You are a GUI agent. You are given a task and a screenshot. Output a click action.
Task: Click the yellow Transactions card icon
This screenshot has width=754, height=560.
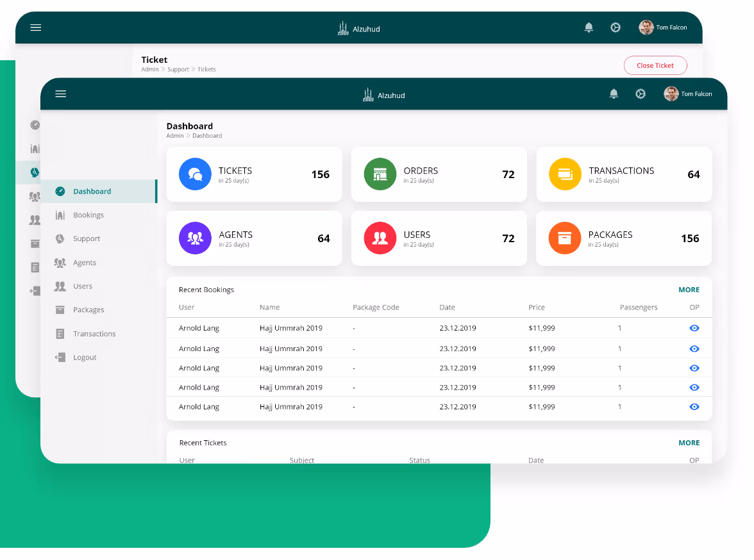565,174
